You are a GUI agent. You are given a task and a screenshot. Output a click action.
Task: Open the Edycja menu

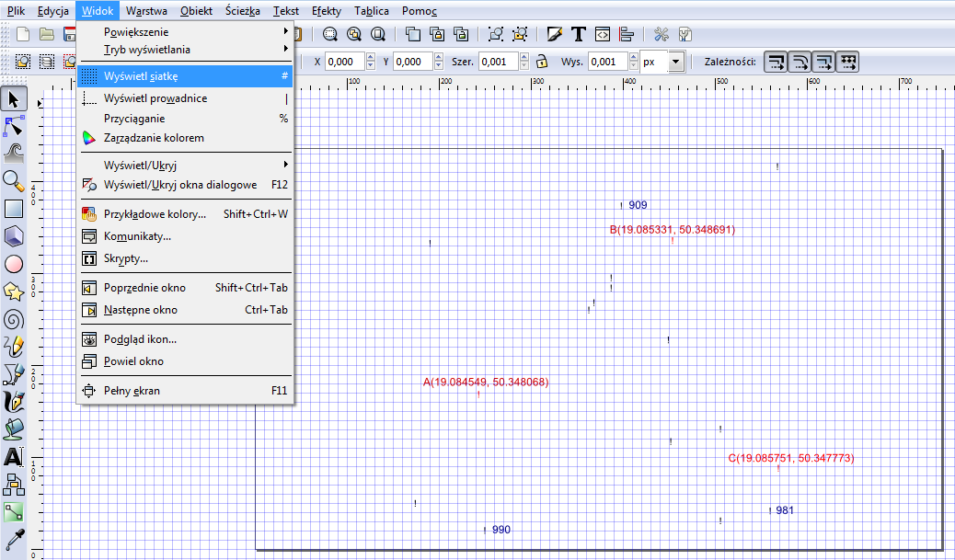(x=53, y=11)
